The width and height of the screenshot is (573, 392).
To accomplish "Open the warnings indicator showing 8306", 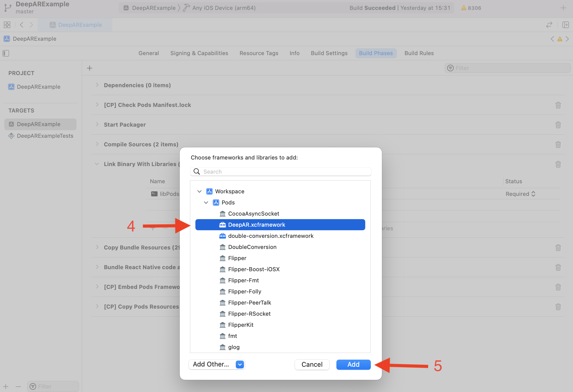I will coord(471,8).
